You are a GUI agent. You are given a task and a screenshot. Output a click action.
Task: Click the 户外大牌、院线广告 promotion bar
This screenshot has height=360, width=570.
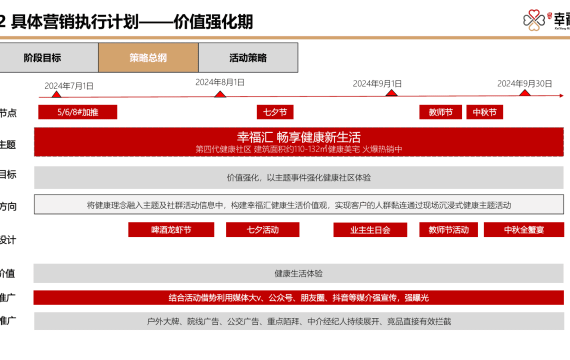[x=299, y=321]
